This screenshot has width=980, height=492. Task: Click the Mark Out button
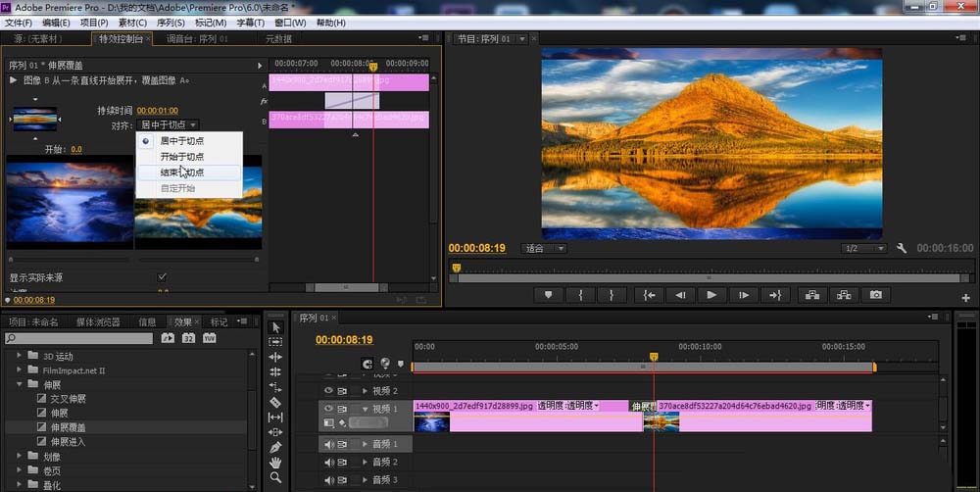[612, 295]
